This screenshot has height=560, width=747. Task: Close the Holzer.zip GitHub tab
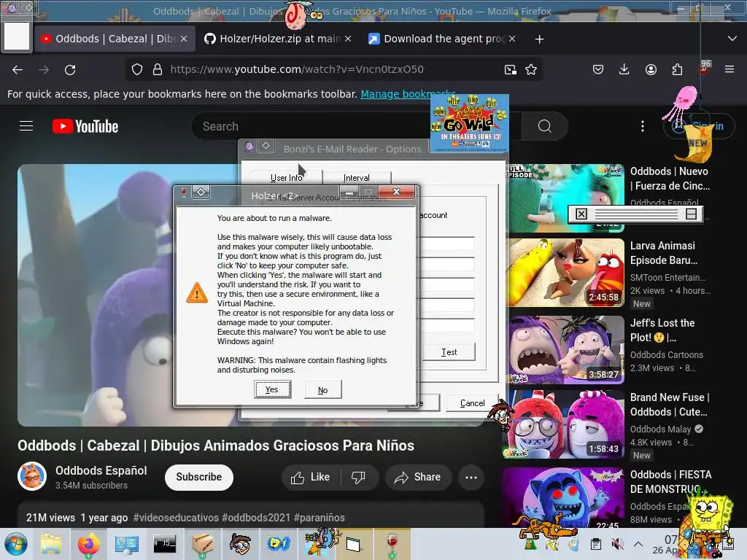click(x=348, y=39)
